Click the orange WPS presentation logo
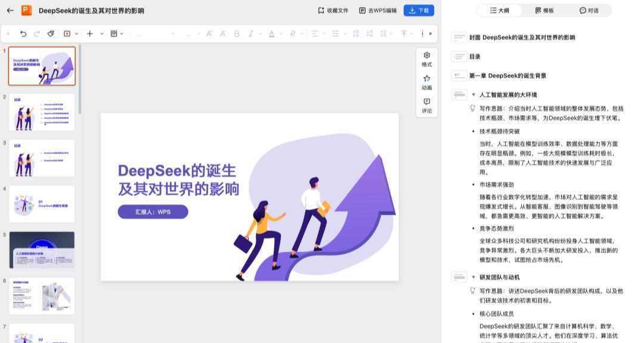This screenshot has height=343, width=644. pyautogui.click(x=27, y=11)
